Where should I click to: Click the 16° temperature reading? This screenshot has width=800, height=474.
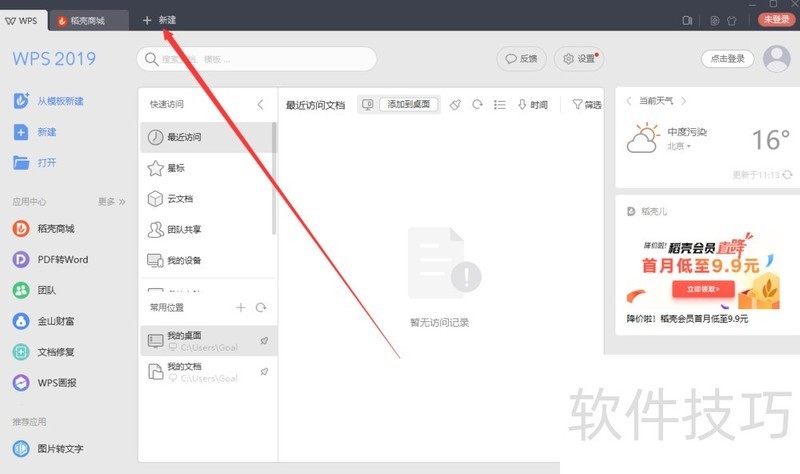point(771,140)
